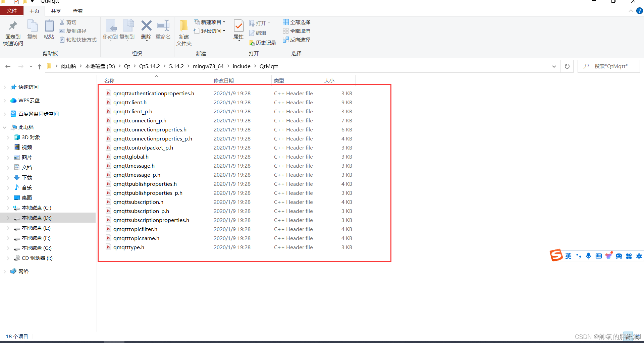Select Downloads (下载) in navigation tree
This screenshot has width=644, height=343.
(x=27, y=178)
